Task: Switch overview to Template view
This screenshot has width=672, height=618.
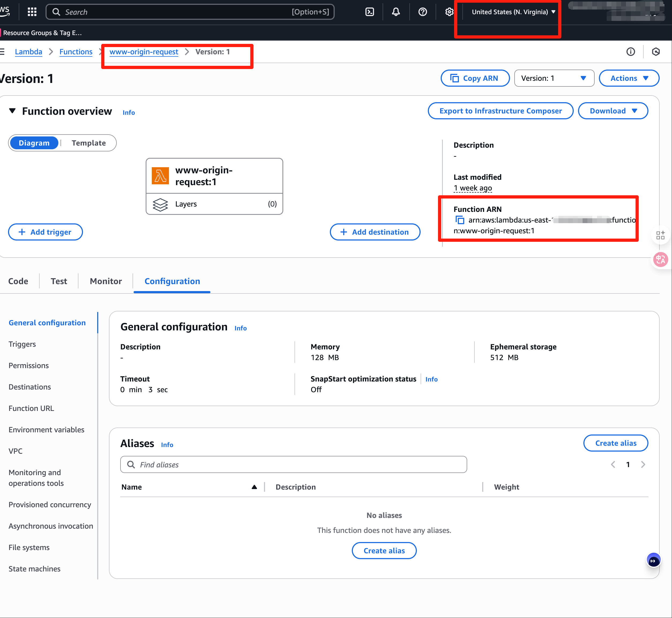Action: pyautogui.click(x=89, y=143)
